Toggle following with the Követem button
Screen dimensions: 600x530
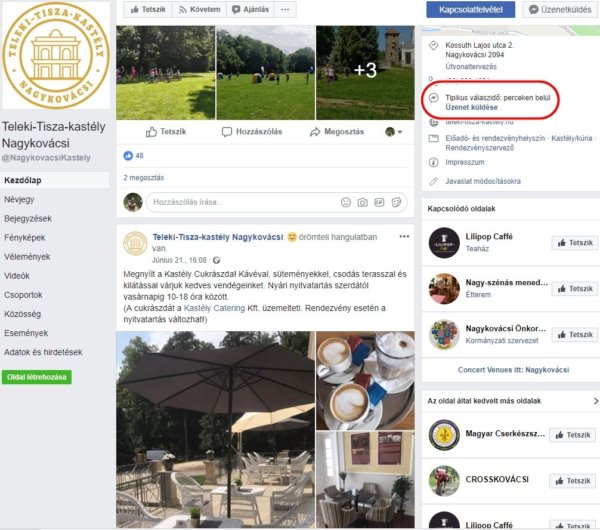(197, 9)
